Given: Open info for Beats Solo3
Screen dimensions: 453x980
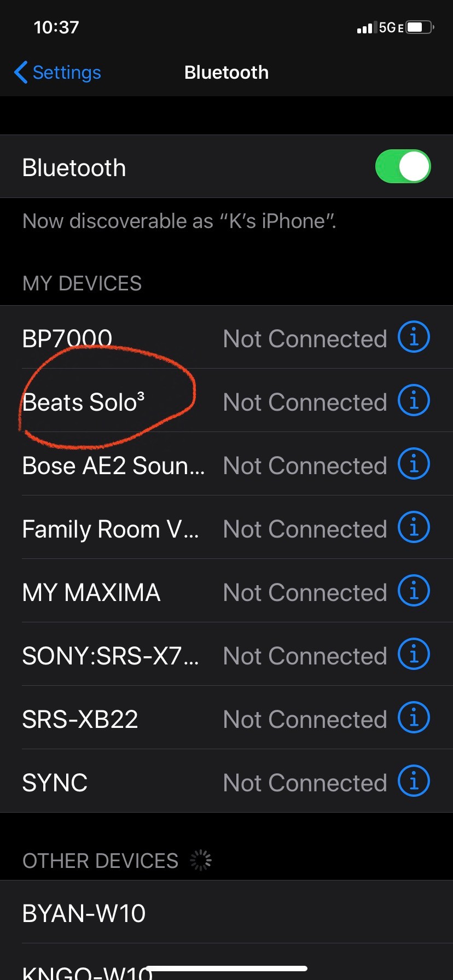Looking at the screenshot, I should tap(414, 400).
